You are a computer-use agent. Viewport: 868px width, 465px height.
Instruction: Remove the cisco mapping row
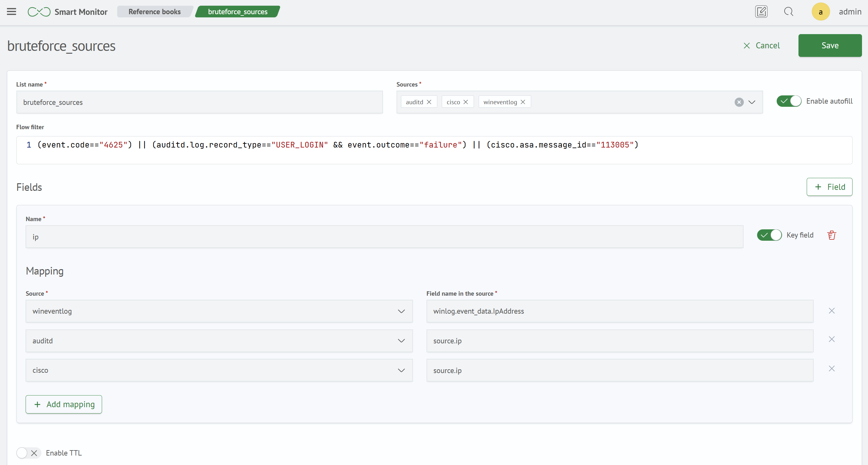(832, 369)
